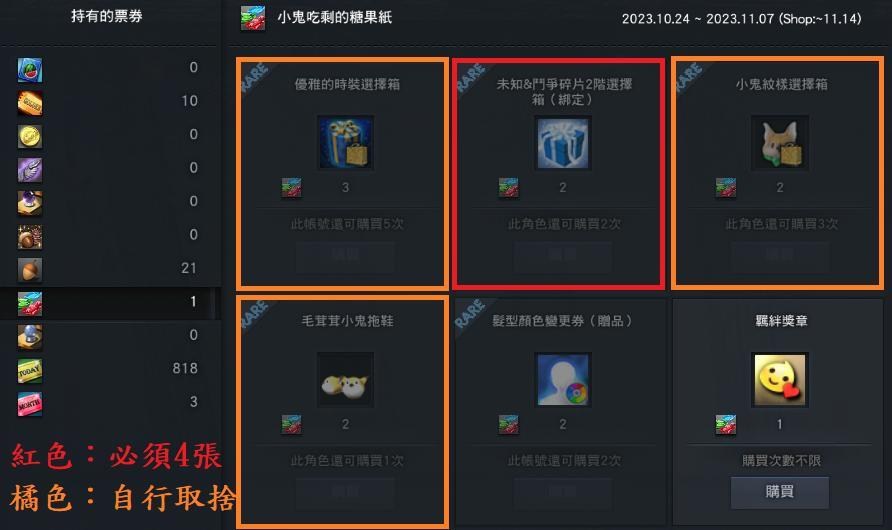The height and width of the screenshot is (530, 892).
Task: Click the disabled buy button under 優雅的時裝選擇箱
Action: click(345, 256)
